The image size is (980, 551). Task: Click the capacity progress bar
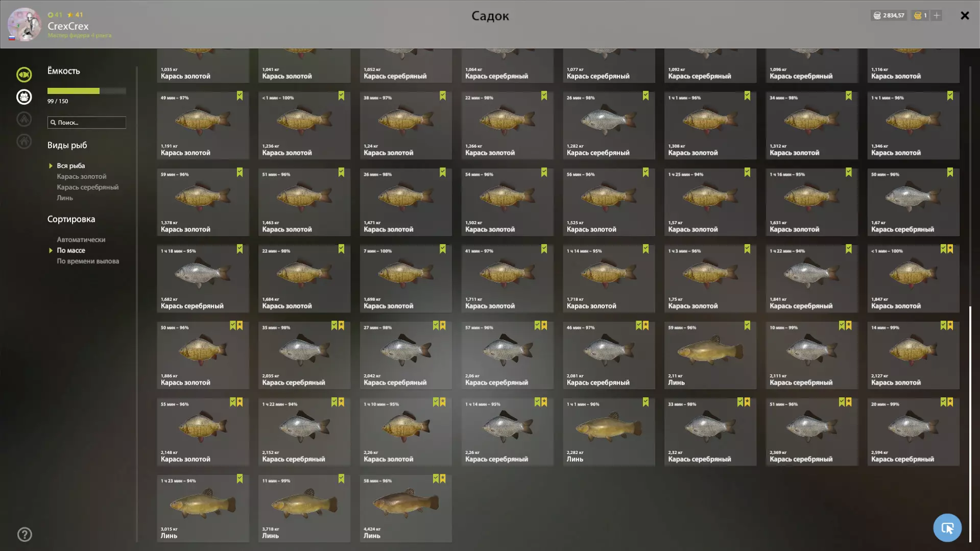point(87,91)
